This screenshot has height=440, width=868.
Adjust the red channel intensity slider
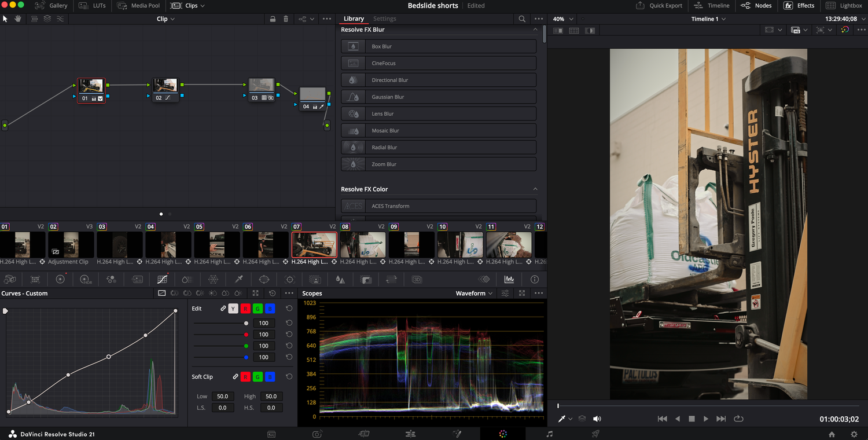tap(221, 335)
